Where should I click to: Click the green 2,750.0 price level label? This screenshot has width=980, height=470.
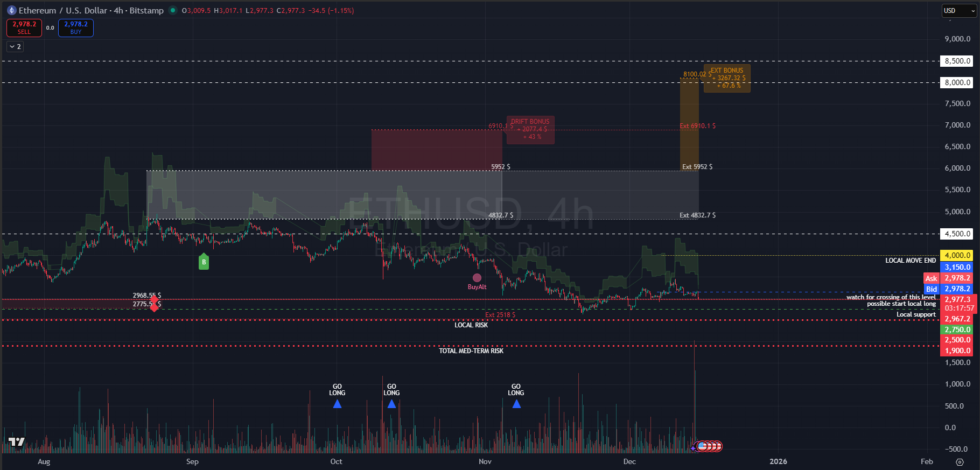(x=957, y=329)
